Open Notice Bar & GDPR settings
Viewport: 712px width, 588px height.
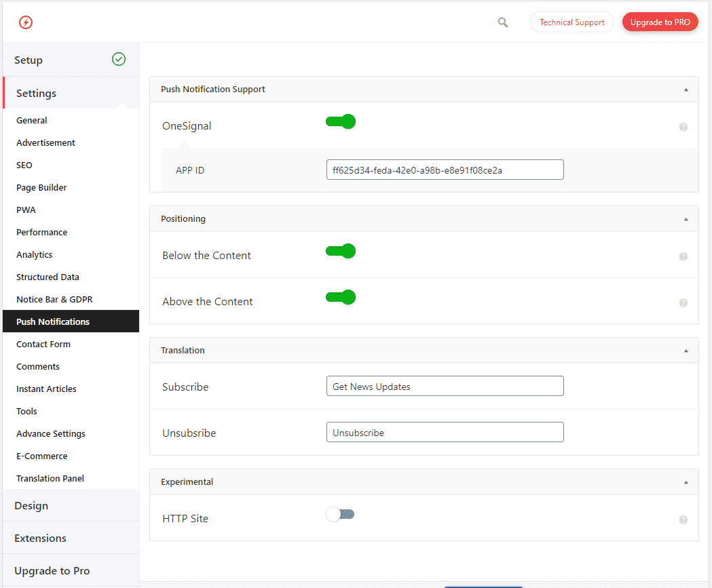pos(54,300)
